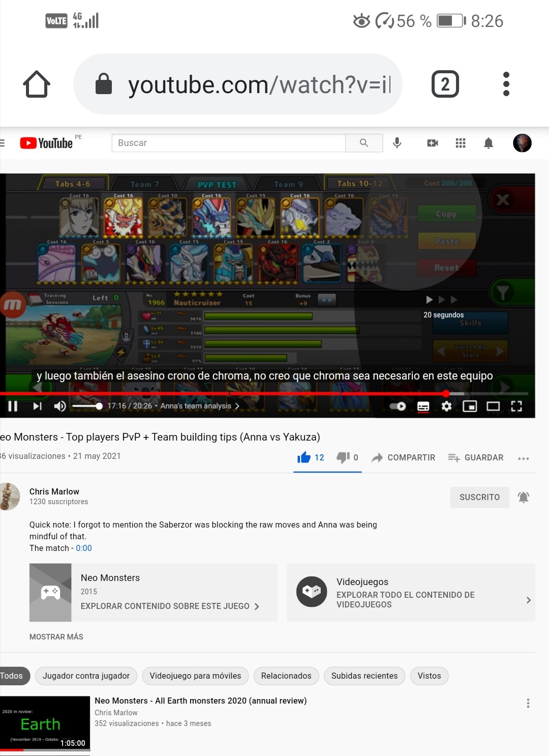The height and width of the screenshot is (756, 549).
Task: Mute the video with the speaker icon
Action: [60, 406]
